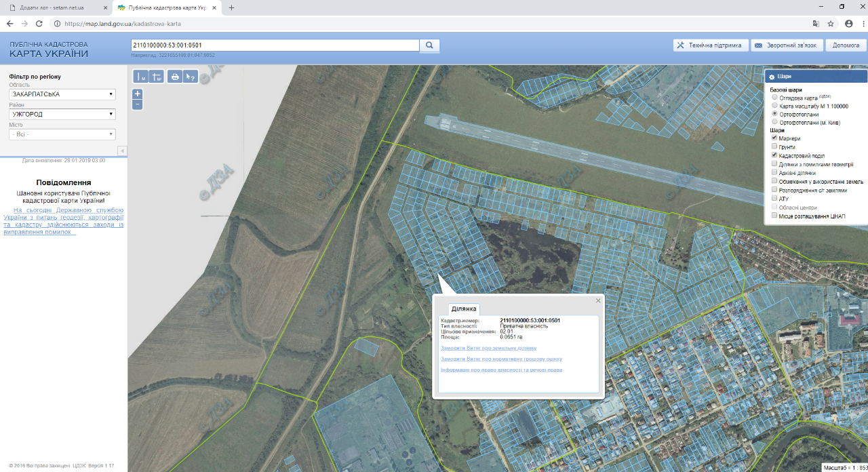The height and width of the screenshot is (472, 868).
Task: Click the magnifier search button
Action: (429, 45)
